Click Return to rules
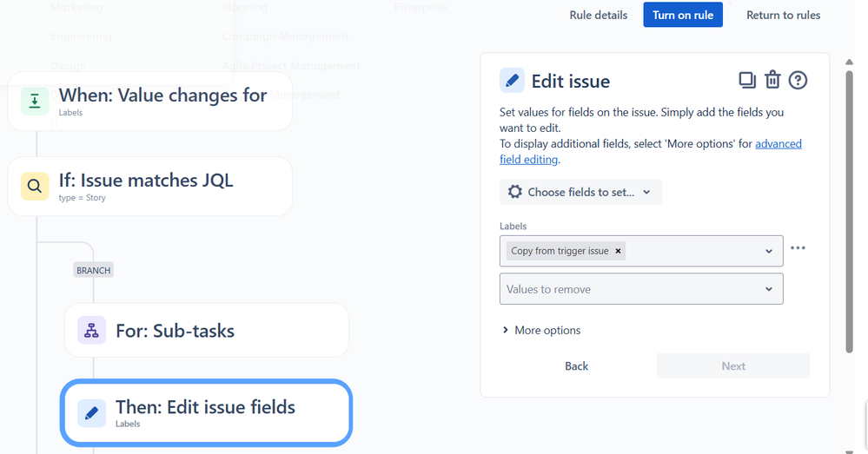The image size is (868, 454). pos(784,15)
